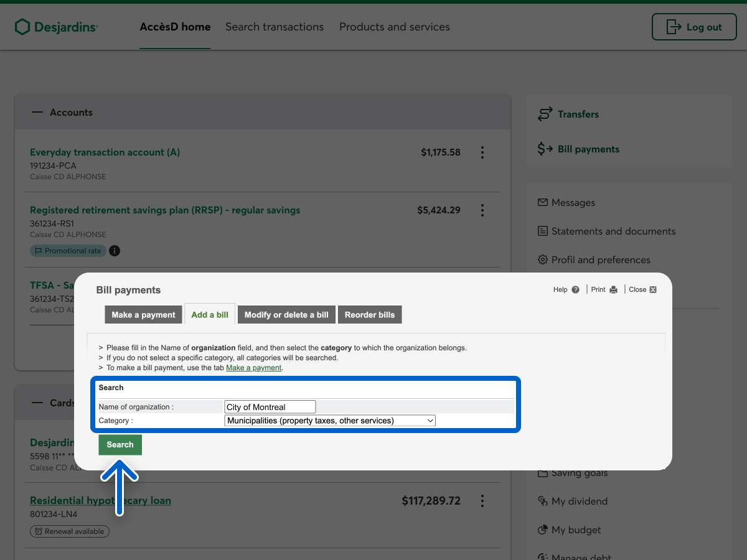The width and height of the screenshot is (747, 560).
Task: Follow the Make a payment link in instructions
Action: (253, 368)
